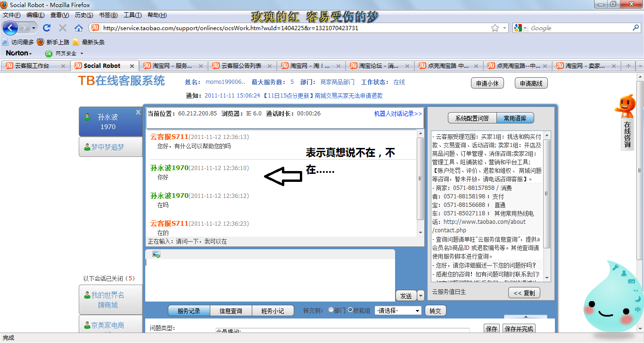Open the list all tabs dropdown
644x343 pixels.
tap(639, 66)
